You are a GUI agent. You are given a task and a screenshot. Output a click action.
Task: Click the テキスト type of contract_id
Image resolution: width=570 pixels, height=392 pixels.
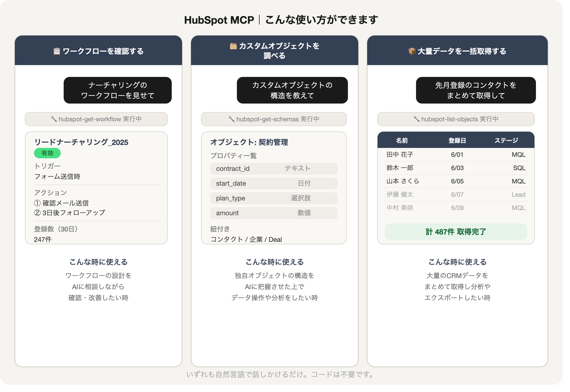click(x=297, y=168)
